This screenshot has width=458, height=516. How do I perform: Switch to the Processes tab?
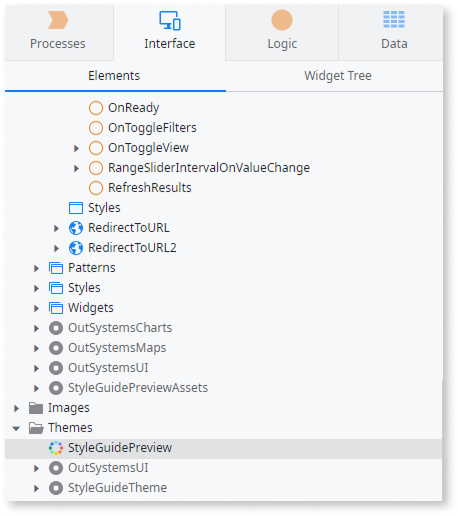pyautogui.click(x=58, y=32)
